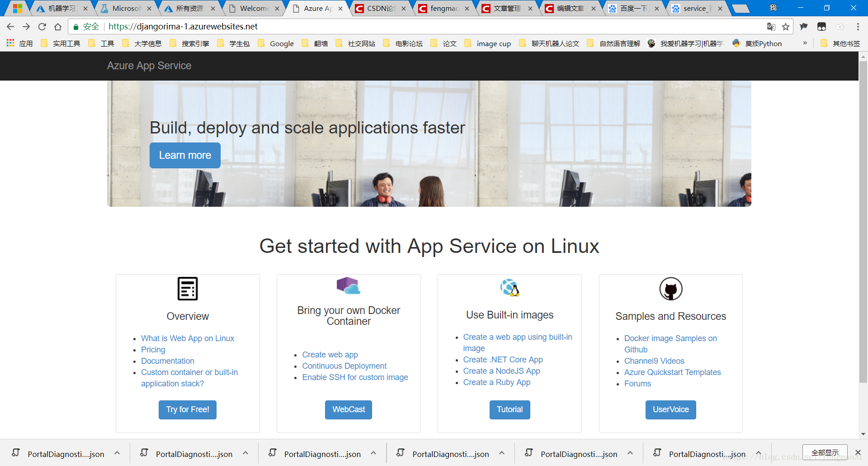The width and height of the screenshot is (868, 466).
Task: Switch to the 编辑文章 tab
Action: coord(570,9)
